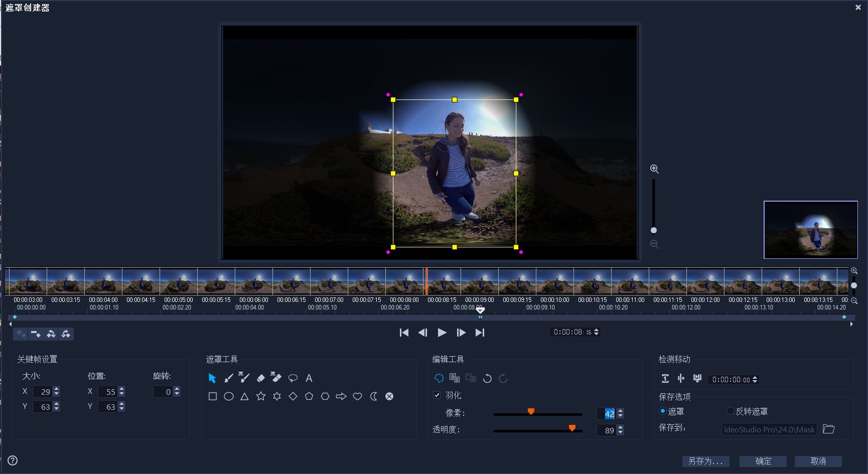Step forward one frame
The height and width of the screenshot is (474, 868).
coord(461,333)
